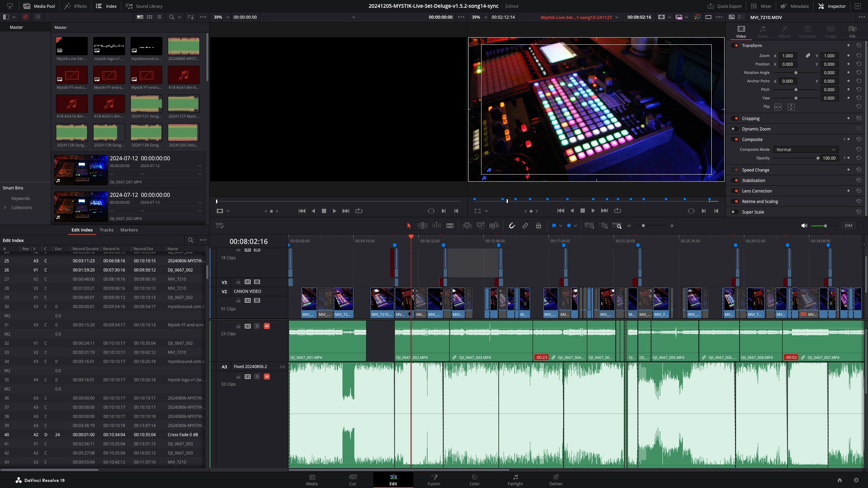
Task: Select the Blade Edit mode tool
Action: click(x=450, y=225)
